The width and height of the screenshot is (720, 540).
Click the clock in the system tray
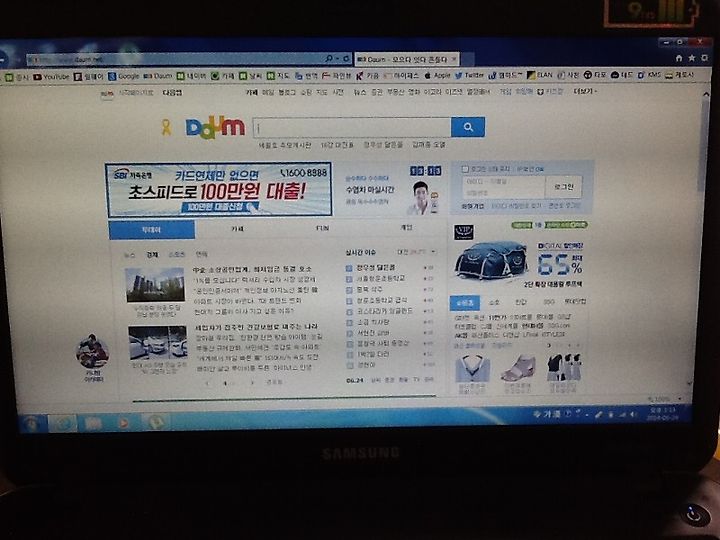coord(663,414)
